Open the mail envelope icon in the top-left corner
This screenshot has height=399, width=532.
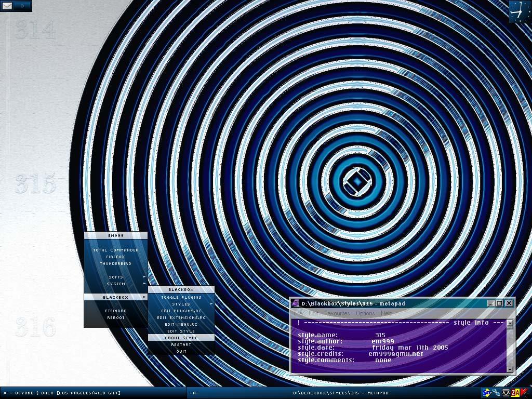pyautogui.click(x=7, y=6)
